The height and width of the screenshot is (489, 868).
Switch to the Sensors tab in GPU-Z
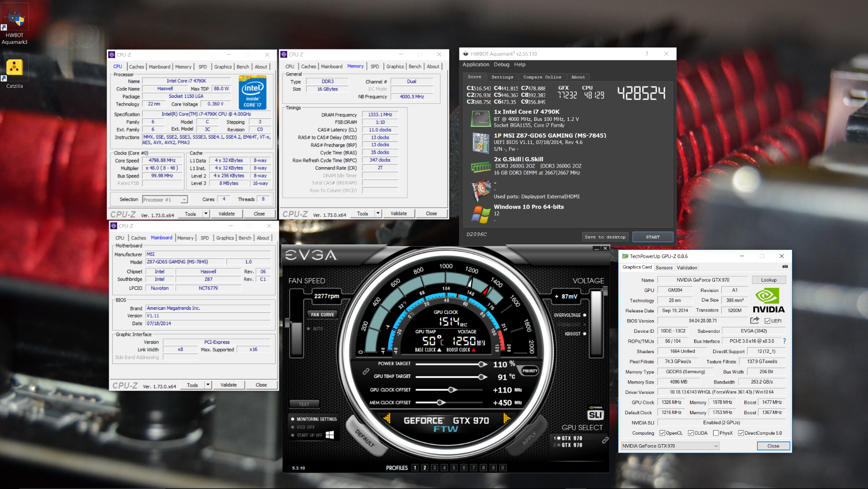[x=664, y=268]
